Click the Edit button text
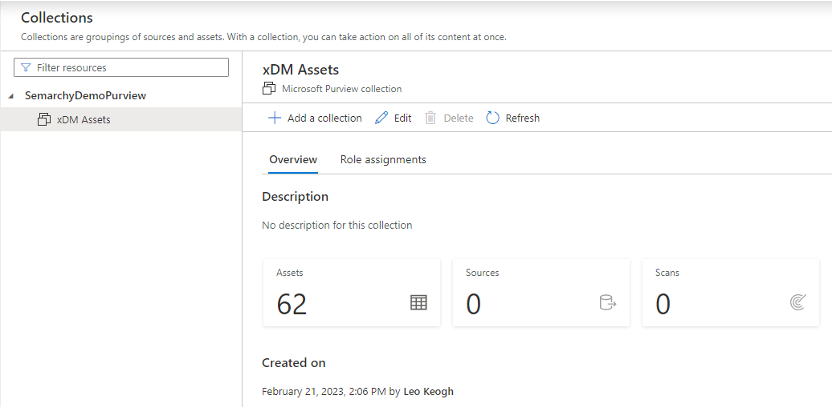The image size is (832, 408). [402, 118]
